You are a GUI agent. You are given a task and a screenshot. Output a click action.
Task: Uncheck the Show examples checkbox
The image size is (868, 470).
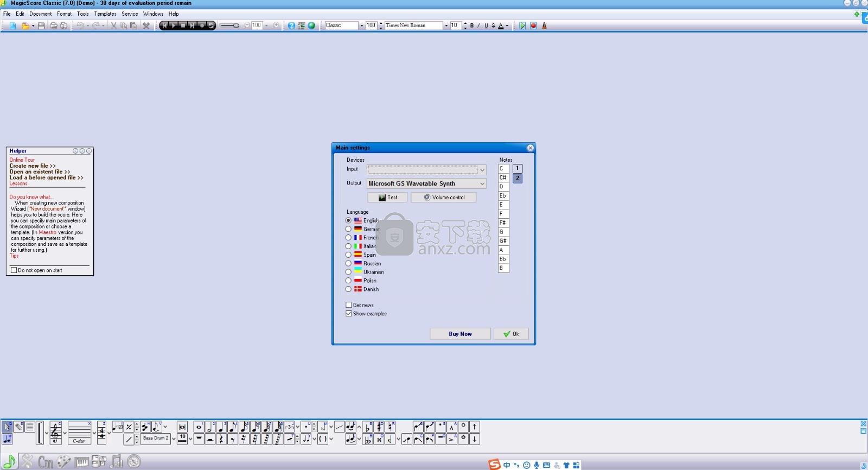point(349,314)
